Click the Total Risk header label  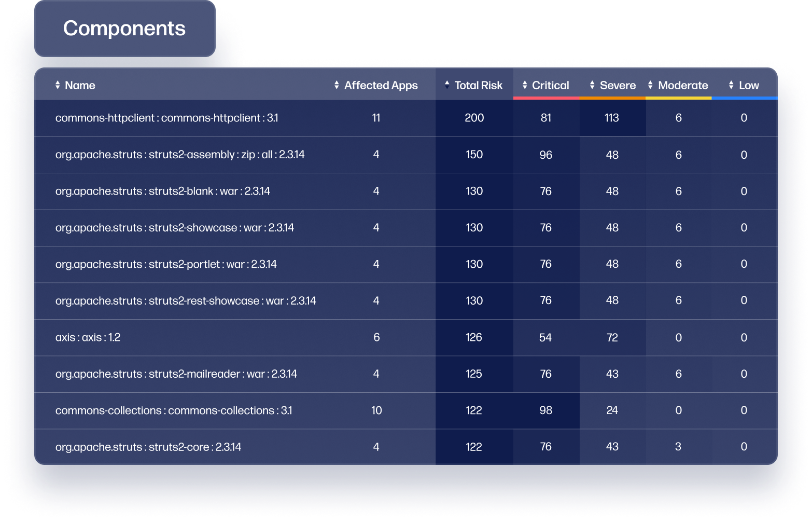coord(479,86)
